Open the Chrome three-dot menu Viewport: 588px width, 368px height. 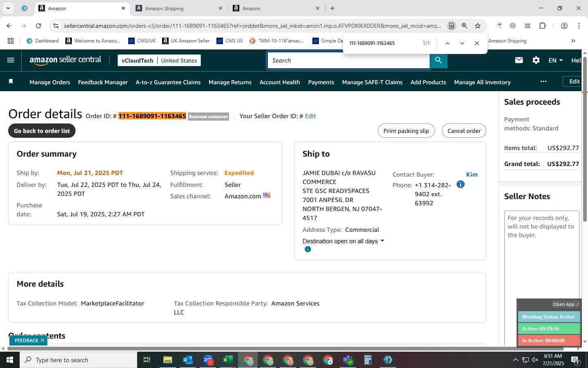[x=579, y=26]
